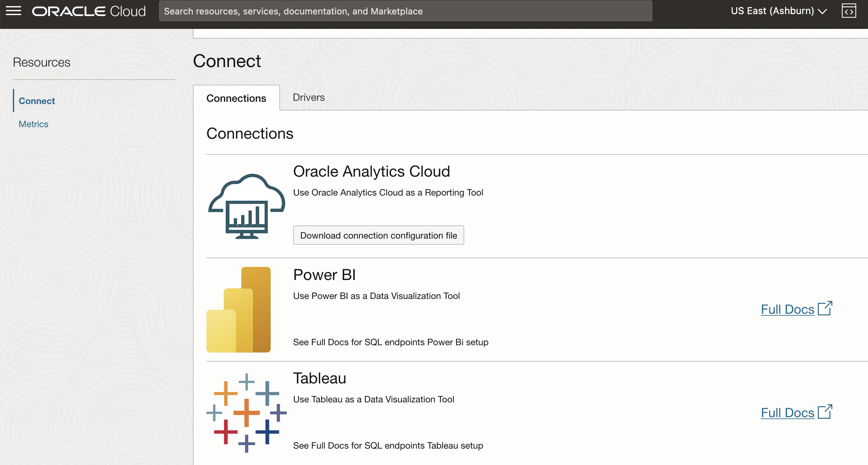Open the US East (Ashburn) region dropdown

[x=773, y=11]
